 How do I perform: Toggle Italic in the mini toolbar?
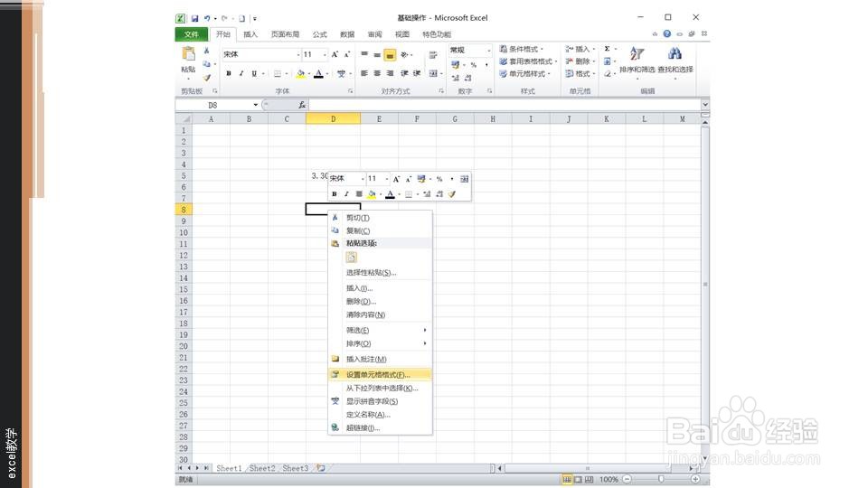click(x=346, y=194)
